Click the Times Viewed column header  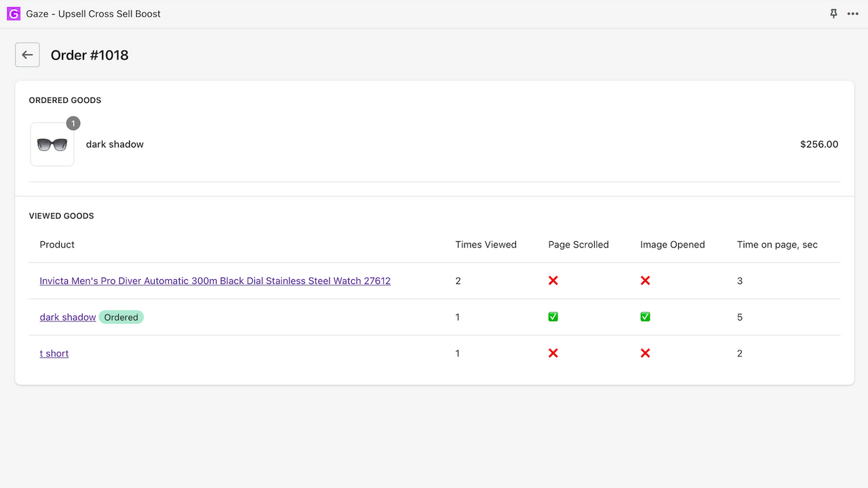pos(486,245)
